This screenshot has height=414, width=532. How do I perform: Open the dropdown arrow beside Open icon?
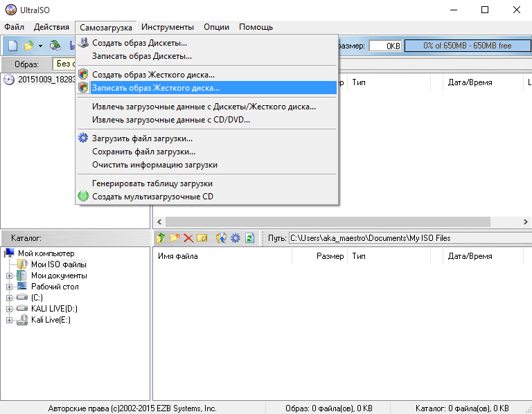point(40,46)
